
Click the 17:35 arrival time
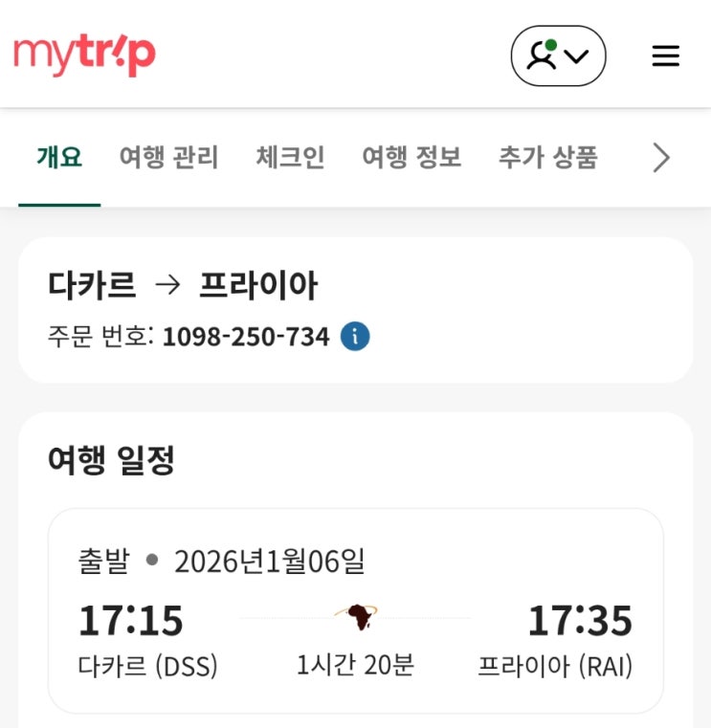click(x=580, y=620)
